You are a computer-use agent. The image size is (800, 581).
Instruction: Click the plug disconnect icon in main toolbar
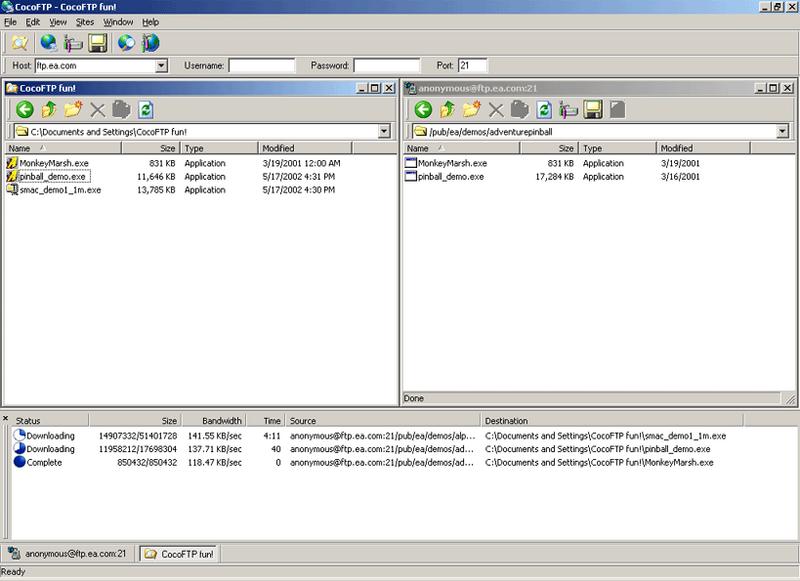click(73, 43)
